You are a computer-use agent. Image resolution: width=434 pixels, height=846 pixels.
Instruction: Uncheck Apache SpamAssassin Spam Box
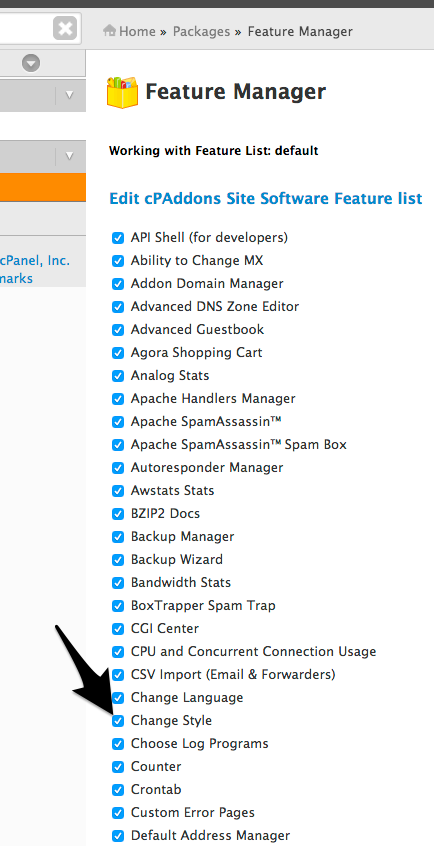point(118,445)
